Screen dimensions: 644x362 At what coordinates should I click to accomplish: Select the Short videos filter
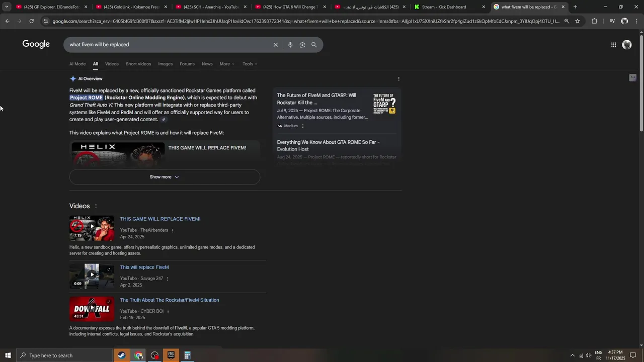point(138,64)
